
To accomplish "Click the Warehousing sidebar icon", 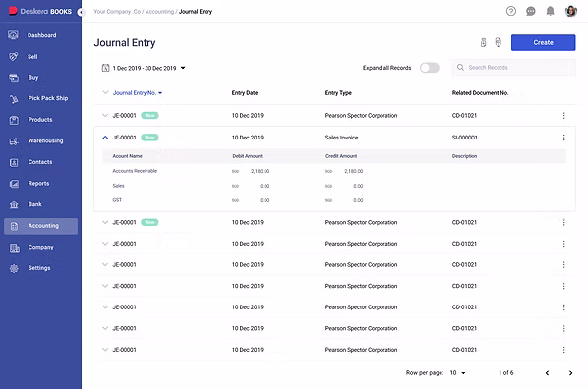I will click(14, 141).
